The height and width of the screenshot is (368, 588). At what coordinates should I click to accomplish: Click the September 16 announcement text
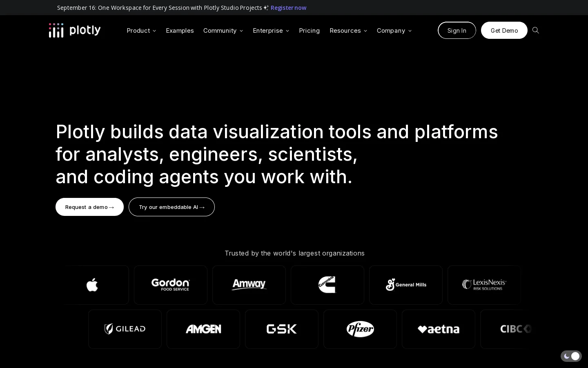click(160, 8)
